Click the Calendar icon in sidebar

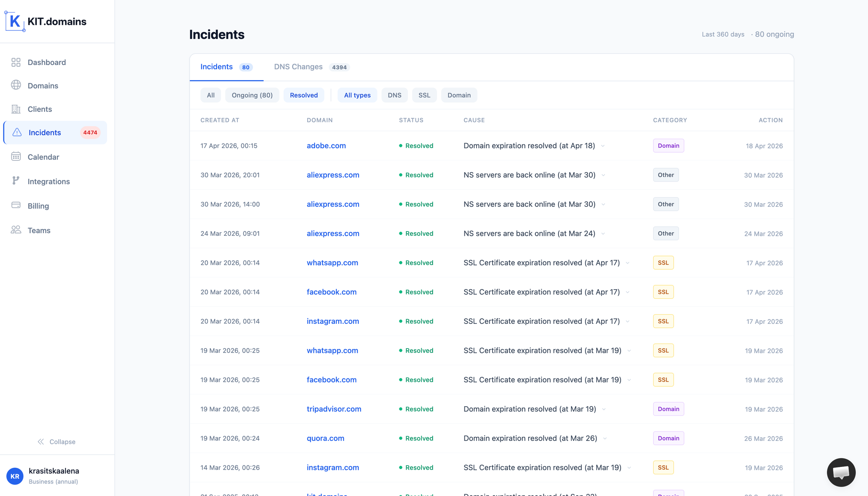point(16,157)
